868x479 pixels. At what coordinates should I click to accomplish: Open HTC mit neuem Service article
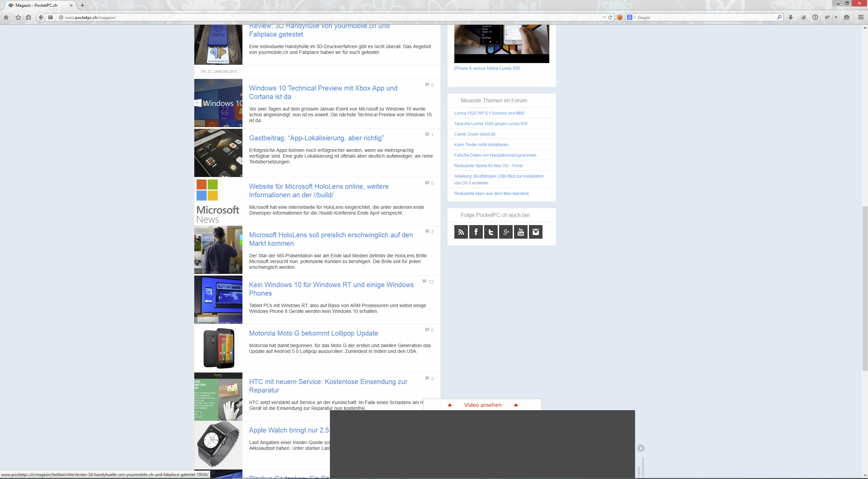328,386
